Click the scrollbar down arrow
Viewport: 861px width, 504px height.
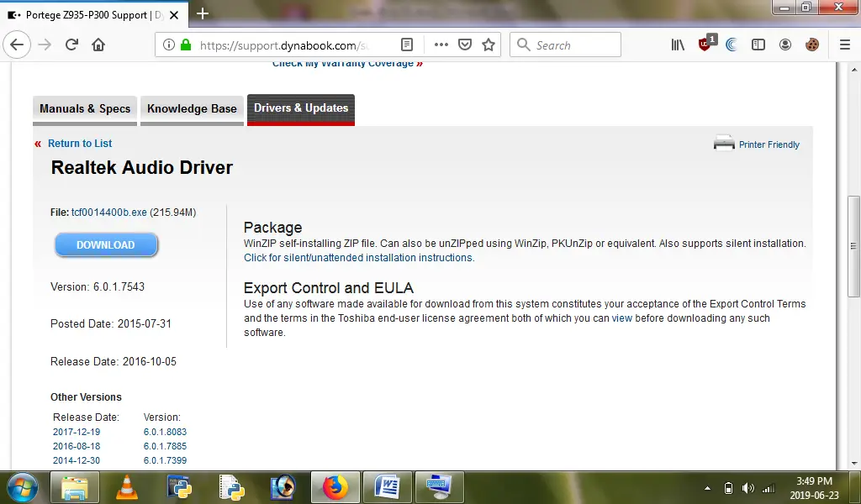click(x=853, y=464)
